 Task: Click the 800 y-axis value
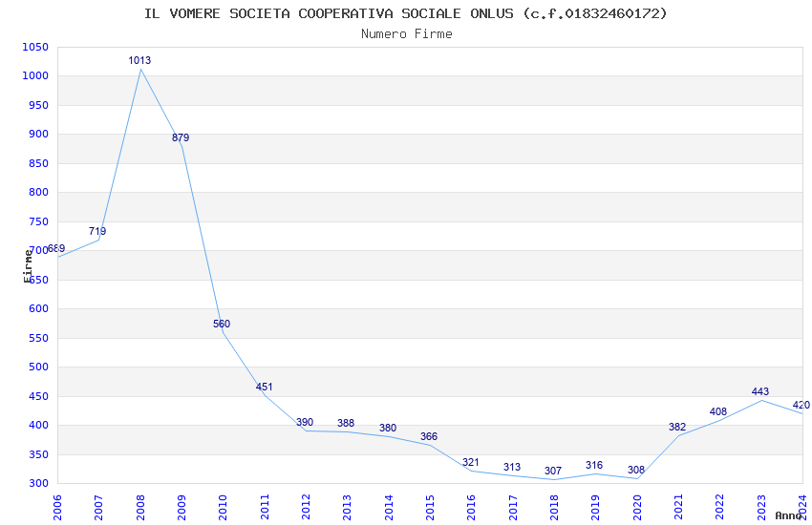(x=39, y=192)
